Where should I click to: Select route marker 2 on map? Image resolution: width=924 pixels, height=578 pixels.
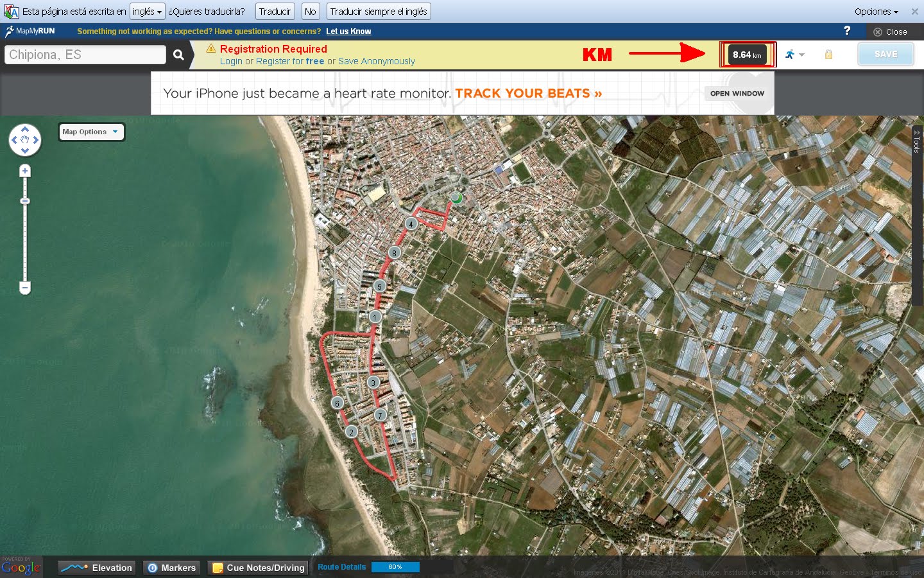[351, 432]
